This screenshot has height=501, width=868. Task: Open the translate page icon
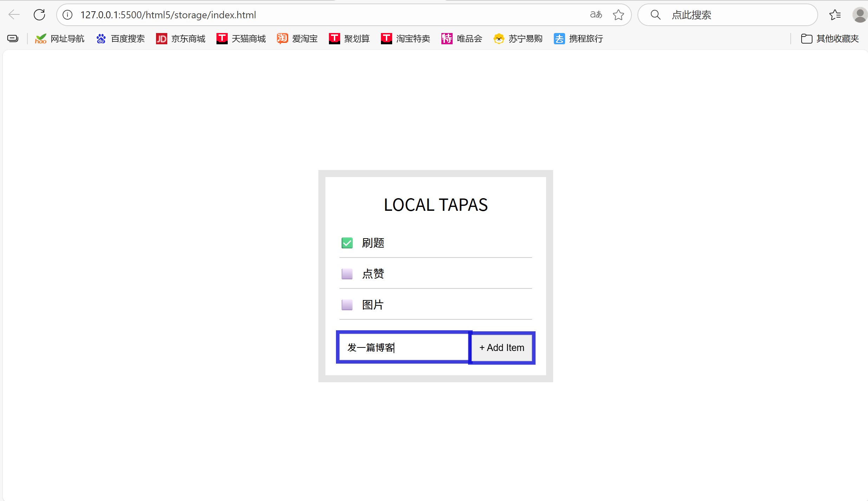(596, 15)
